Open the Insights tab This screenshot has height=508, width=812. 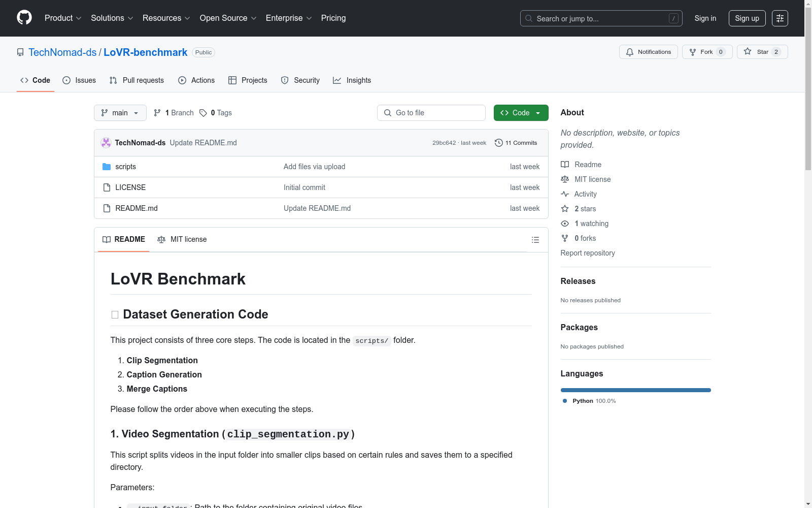coord(352,80)
